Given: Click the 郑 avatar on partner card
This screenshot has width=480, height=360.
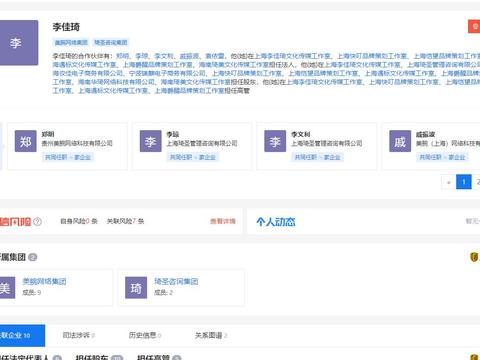Looking at the screenshot, I should point(26,141).
